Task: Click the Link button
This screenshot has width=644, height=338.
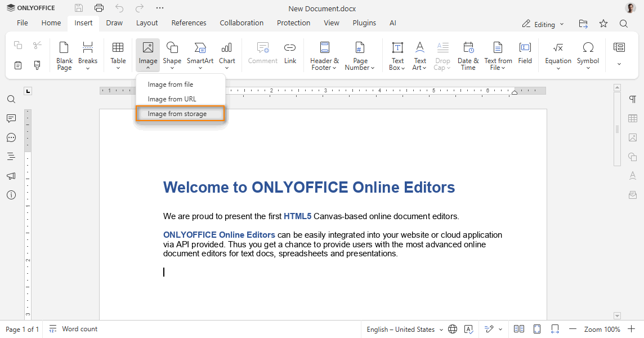Action: coord(290,54)
